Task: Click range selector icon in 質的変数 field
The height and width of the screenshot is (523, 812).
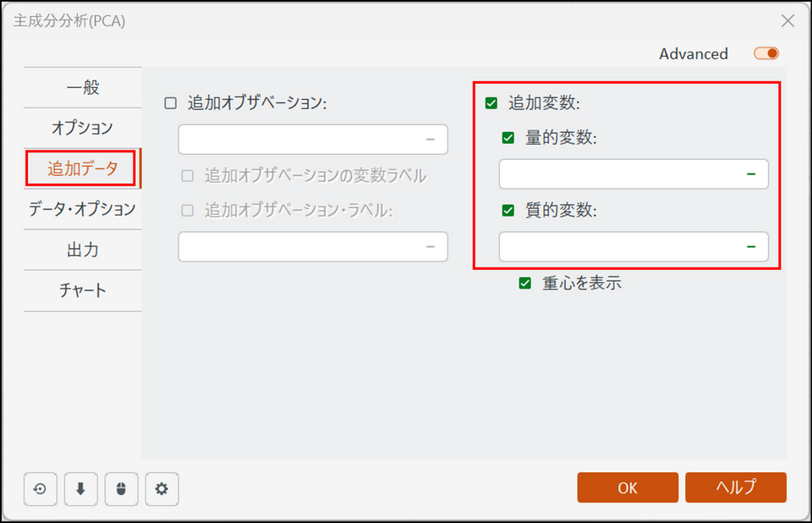Action: [x=750, y=246]
